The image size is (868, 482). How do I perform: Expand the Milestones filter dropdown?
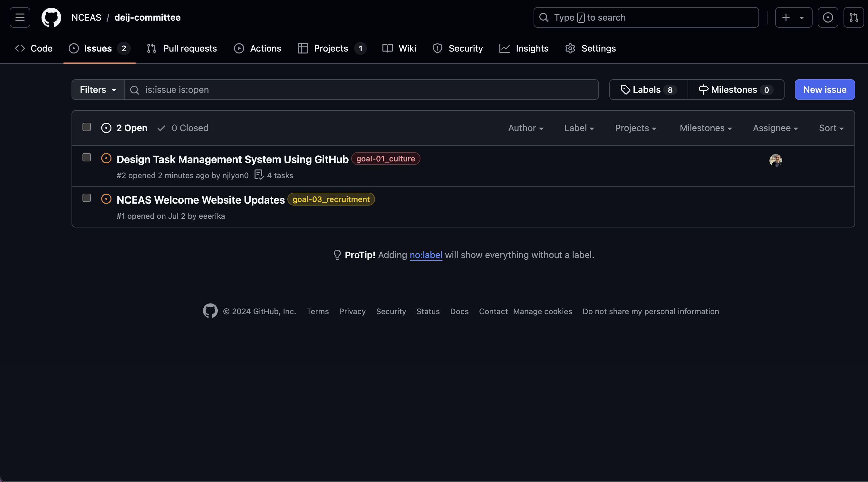[706, 128]
